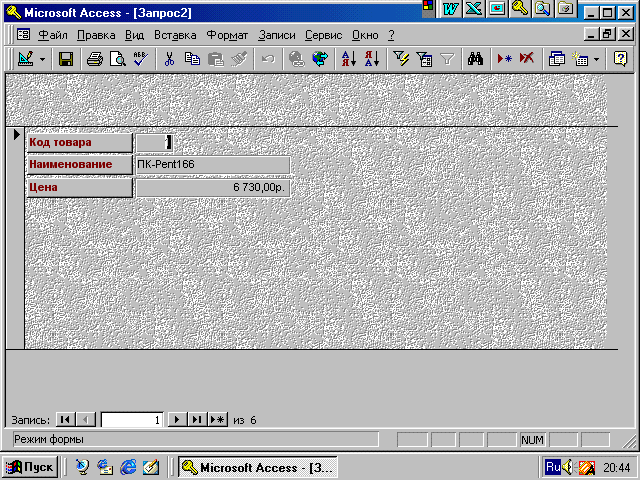This screenshot has width=640, height=480.
Task: Open the Вставка menu
Action: pyautogui.click(x=175, y=36)
